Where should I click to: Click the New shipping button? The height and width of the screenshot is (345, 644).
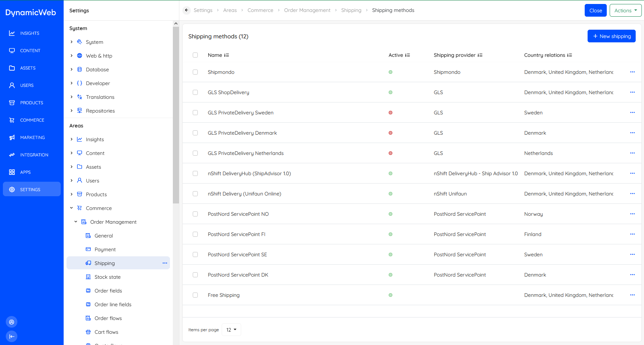611,36
